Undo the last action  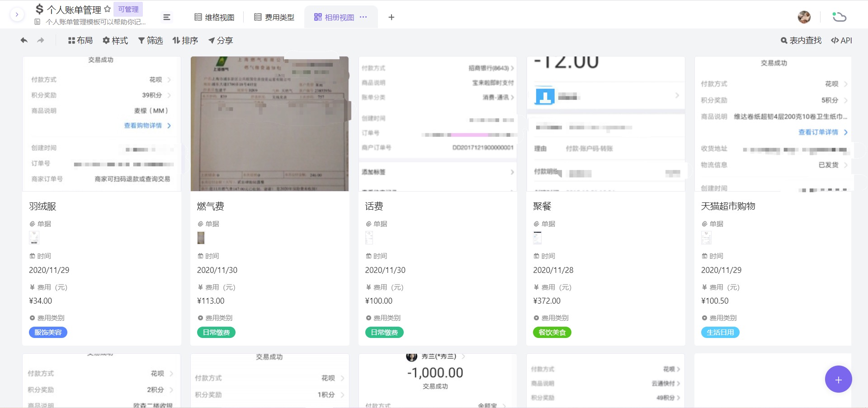(24, 40)
